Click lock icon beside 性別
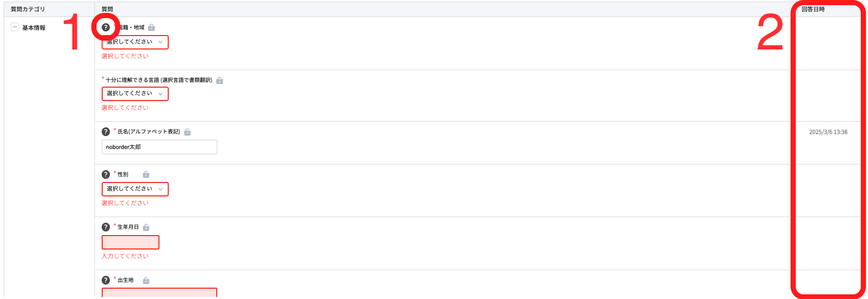This screenshot has width=868, height=299. [146, 174]
